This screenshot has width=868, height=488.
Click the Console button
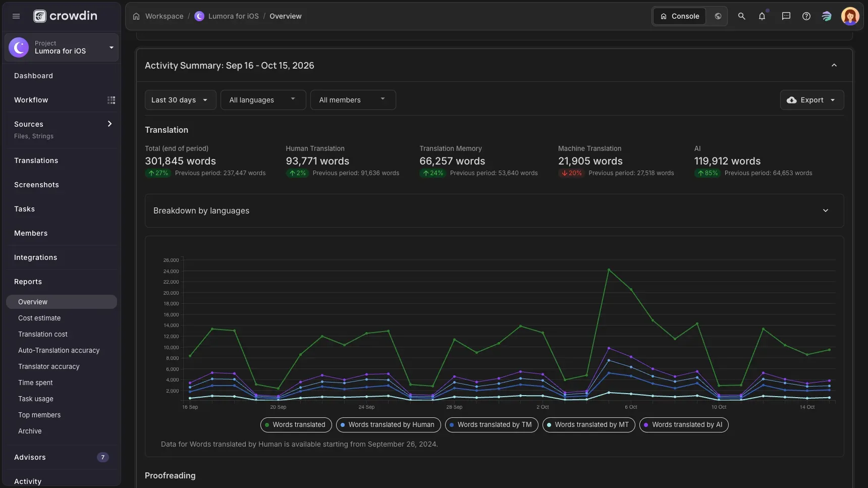[x=680, y=16]
